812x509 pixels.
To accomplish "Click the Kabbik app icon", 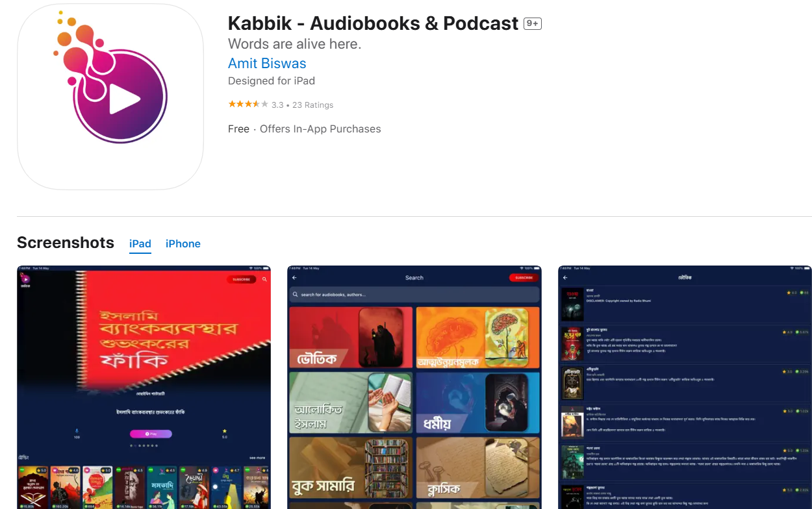I will coord(110,97).
